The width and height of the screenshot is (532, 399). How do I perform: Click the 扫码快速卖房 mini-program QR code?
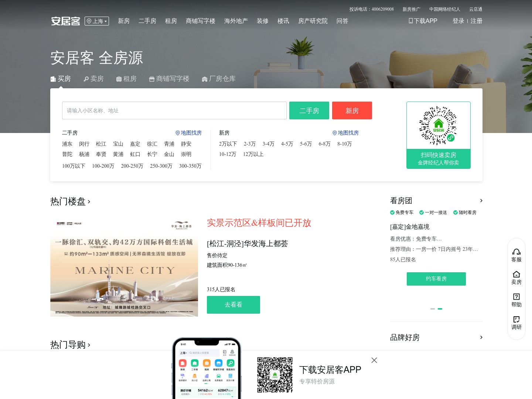[x=438, y=126]
